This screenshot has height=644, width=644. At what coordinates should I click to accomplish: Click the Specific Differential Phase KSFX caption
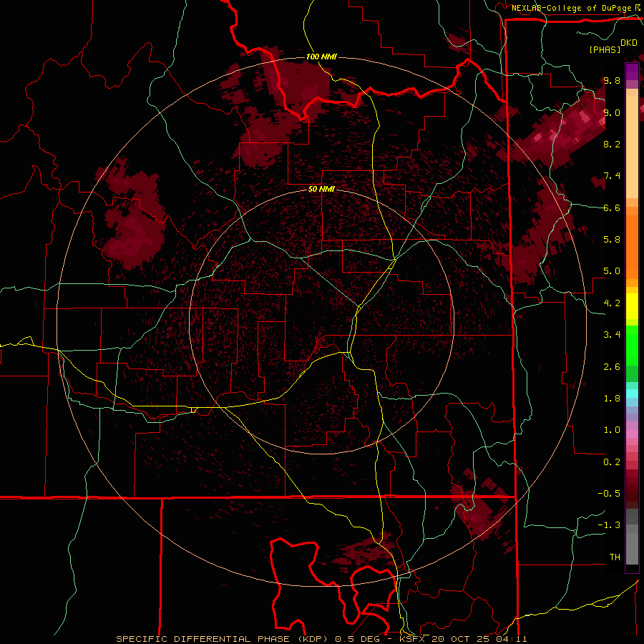(321, 639)
